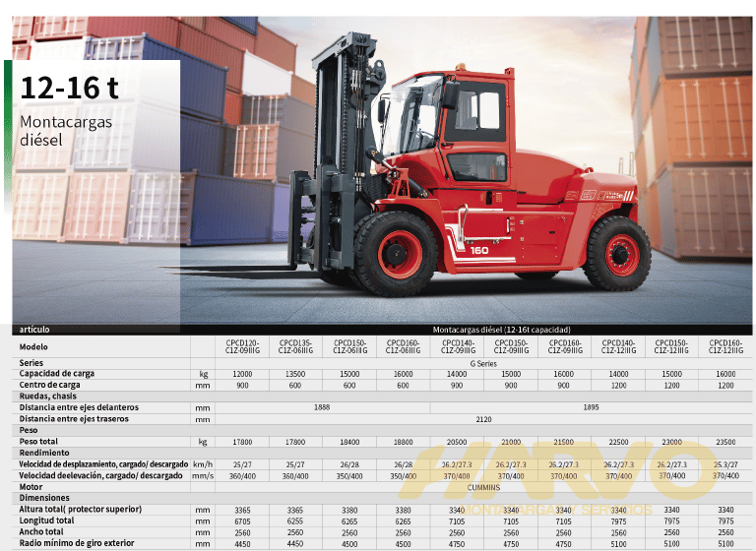Click the "Ancho total" row label
Viewport: 756px width, 551px height.
click(41, 532)
